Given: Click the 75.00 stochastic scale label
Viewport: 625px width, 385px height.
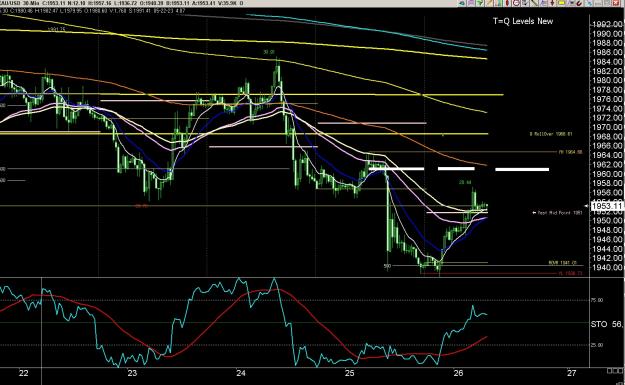Looking at the screenshot, I should pyautogui.click(x=596, y=300).
